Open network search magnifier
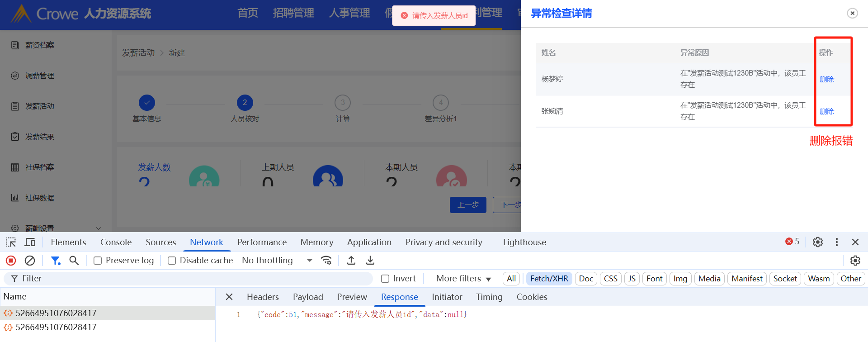 tap(74, 261)
